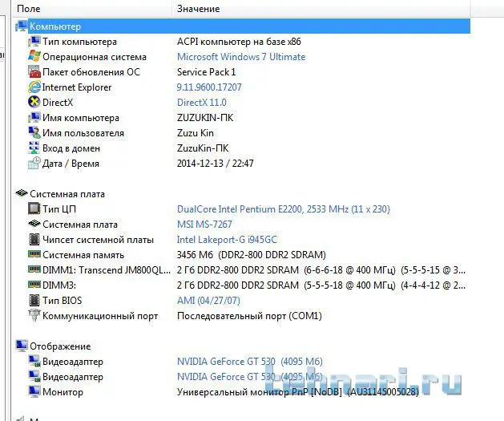The image size is (504, 421).
Task: Click the Windows flag icon for Операционная система
Action: 34,56
